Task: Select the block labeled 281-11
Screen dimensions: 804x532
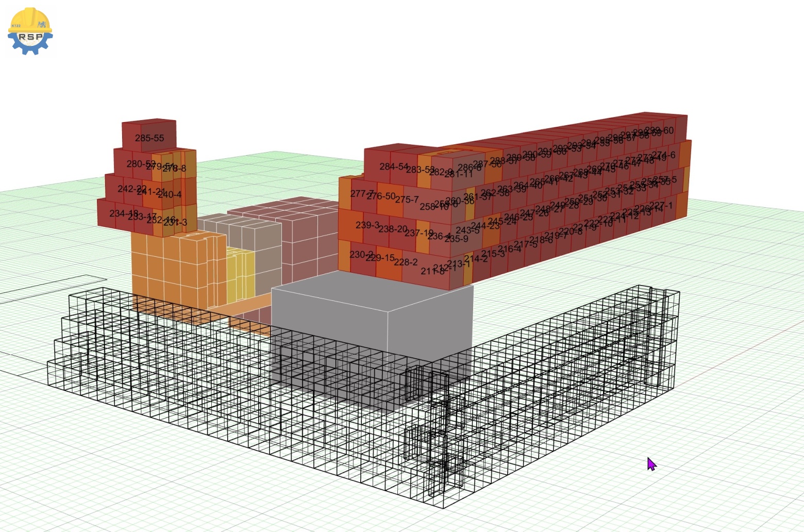Action: click(458, 174)
